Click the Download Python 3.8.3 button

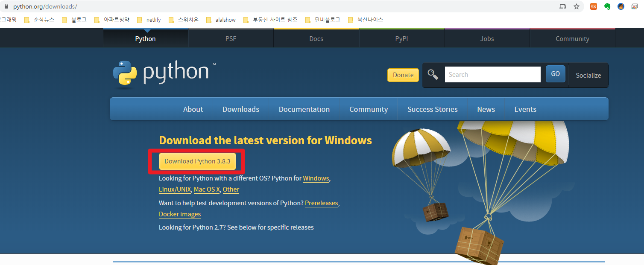click(197, 161)
